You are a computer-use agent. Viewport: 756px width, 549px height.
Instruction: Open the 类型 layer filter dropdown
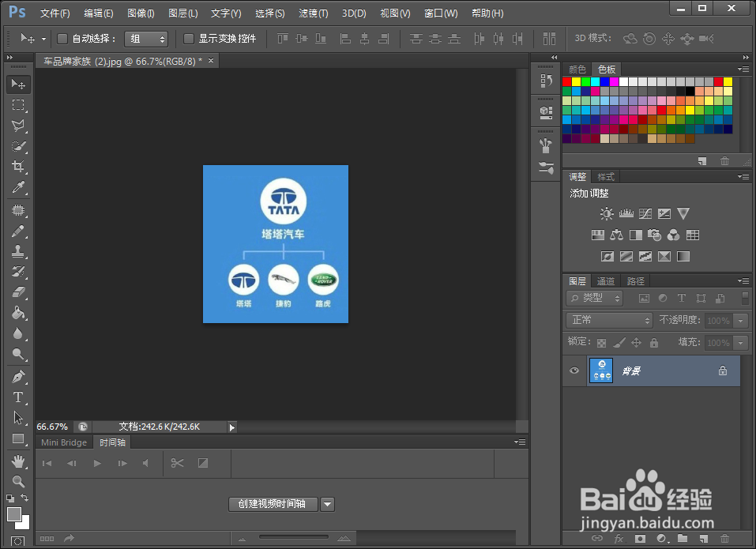point(595,299)
